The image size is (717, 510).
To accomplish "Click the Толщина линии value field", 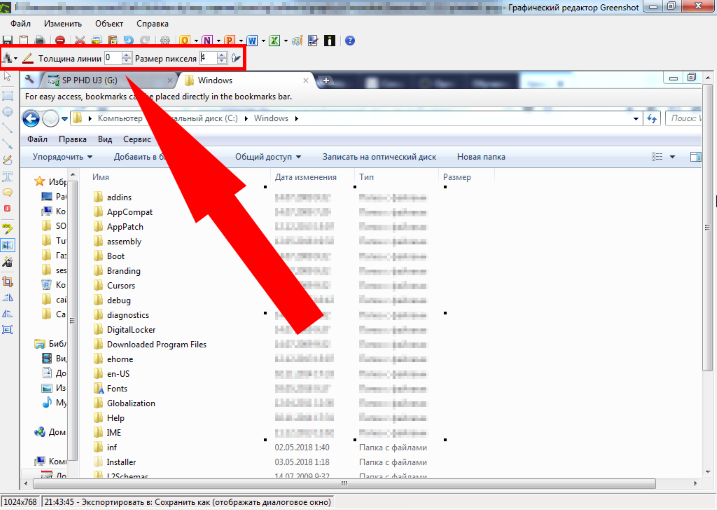I will pos(111,58).
